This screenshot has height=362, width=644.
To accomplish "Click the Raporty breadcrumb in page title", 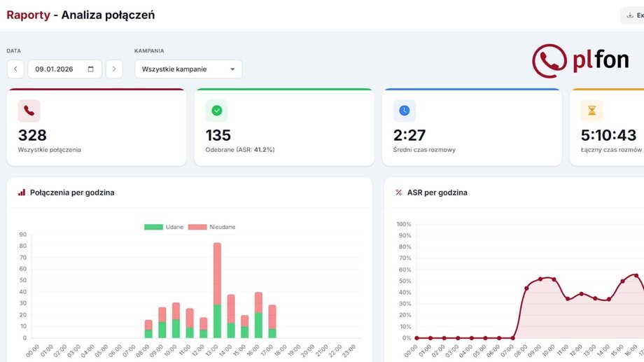I will [28, 15].
